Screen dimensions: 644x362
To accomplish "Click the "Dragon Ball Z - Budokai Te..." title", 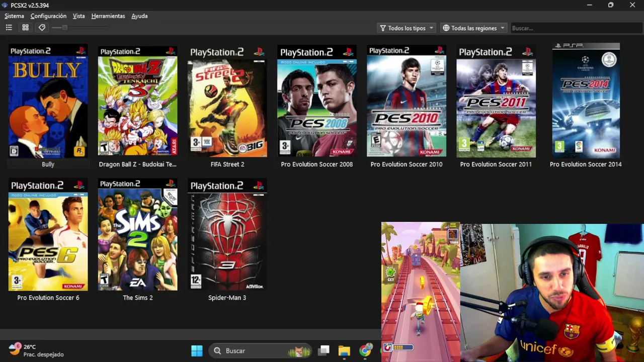I will point(137,164).
